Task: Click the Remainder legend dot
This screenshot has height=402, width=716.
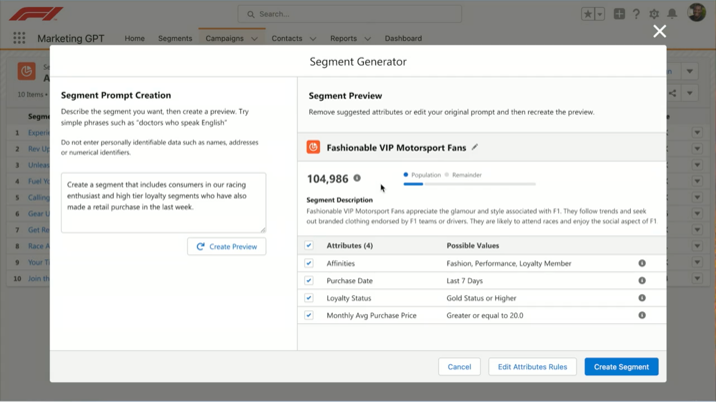Action: pyautogui.click(x=447, y=175)
